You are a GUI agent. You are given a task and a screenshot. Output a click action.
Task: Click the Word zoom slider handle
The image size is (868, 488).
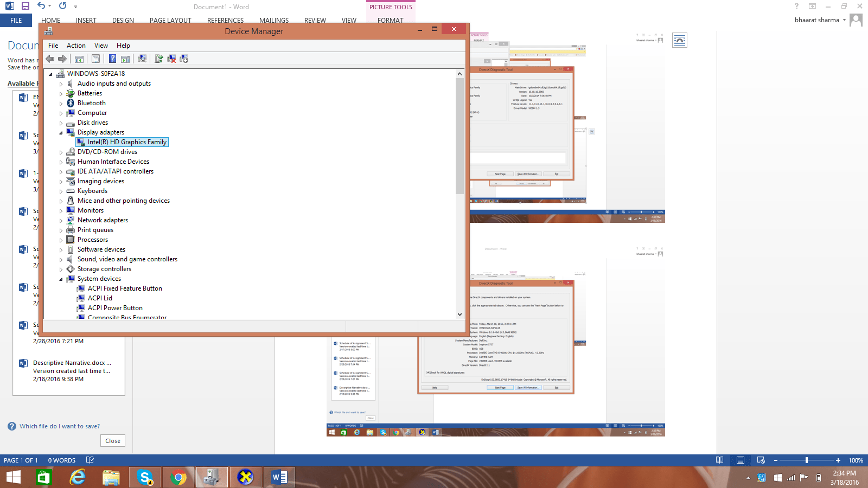pos(807,460)
